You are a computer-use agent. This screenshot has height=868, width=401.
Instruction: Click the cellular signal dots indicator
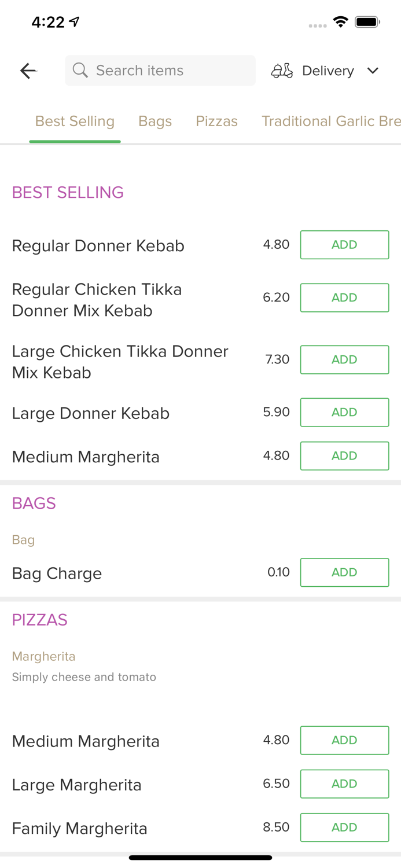318,25
